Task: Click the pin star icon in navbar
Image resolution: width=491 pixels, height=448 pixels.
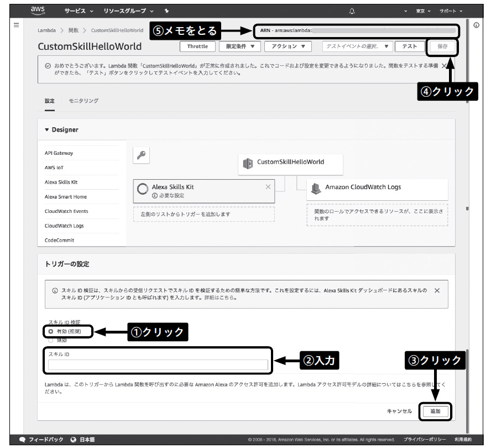Action: 166,11
